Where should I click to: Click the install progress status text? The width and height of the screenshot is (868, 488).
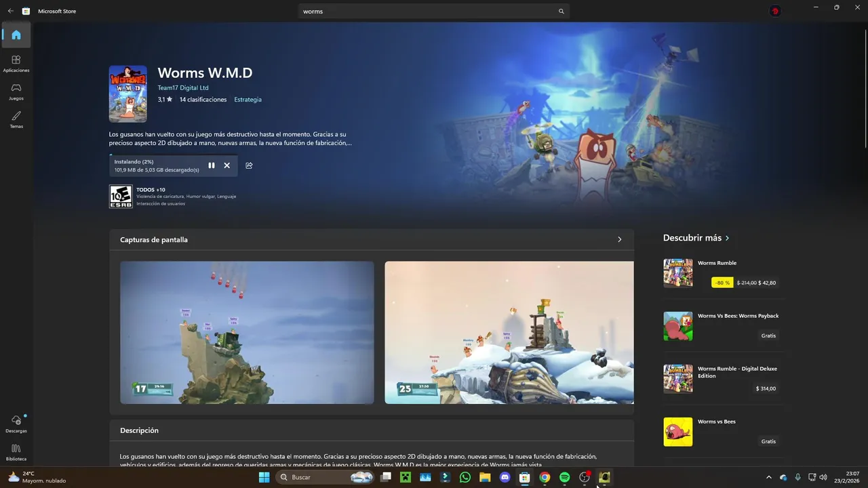[157, 166]
